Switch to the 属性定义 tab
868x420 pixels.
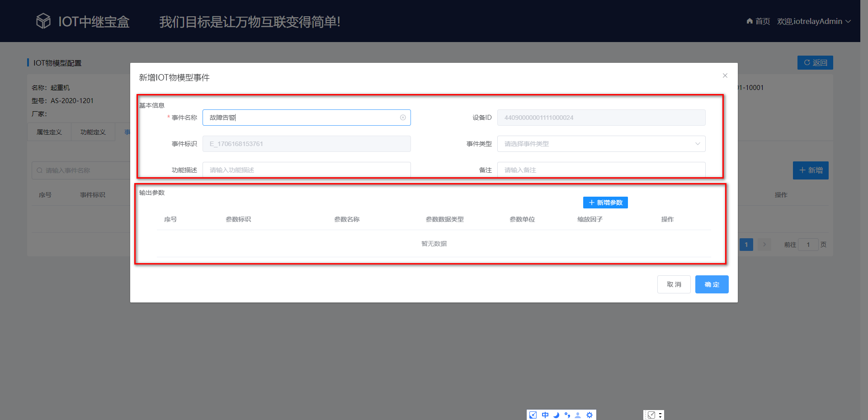[x=49, y=132]
